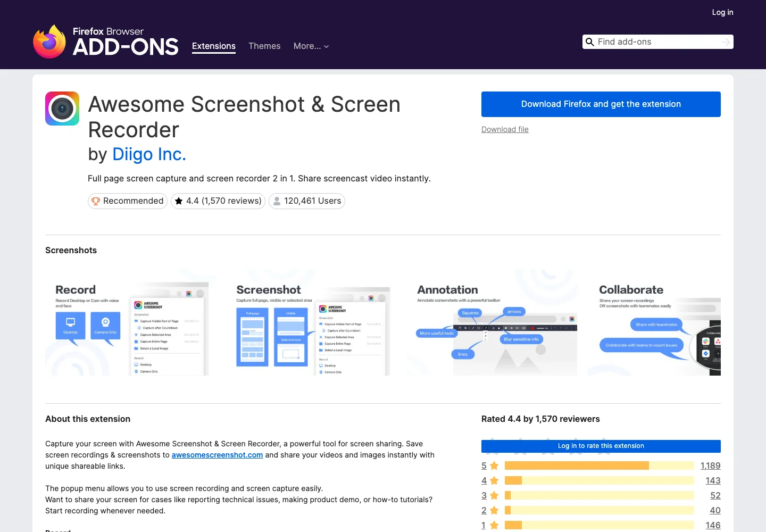
Task: Click the star next to 3 rating
Action: pyautogui.click(x=494, y=495)
